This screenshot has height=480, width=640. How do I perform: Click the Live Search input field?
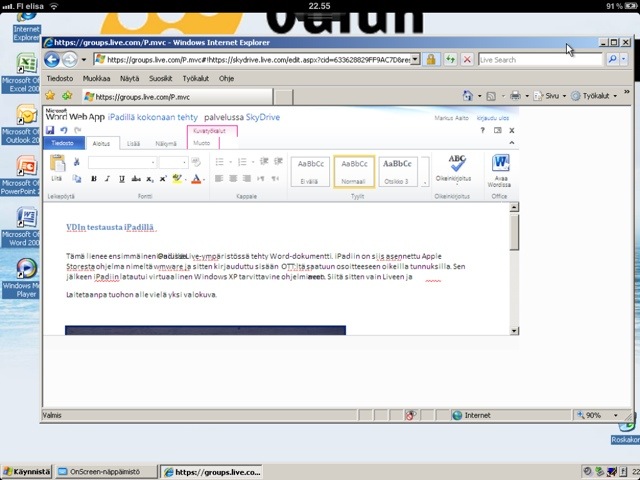(x=540, y=60)
